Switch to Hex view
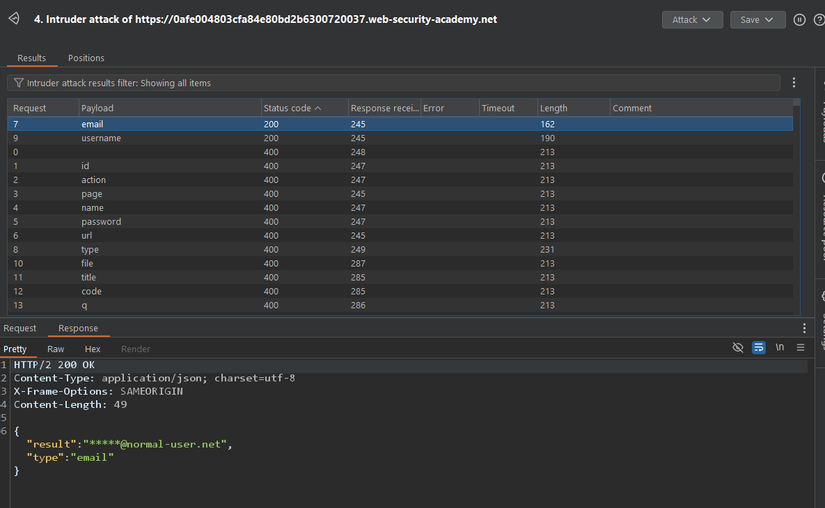 click(x=93, y=349)
